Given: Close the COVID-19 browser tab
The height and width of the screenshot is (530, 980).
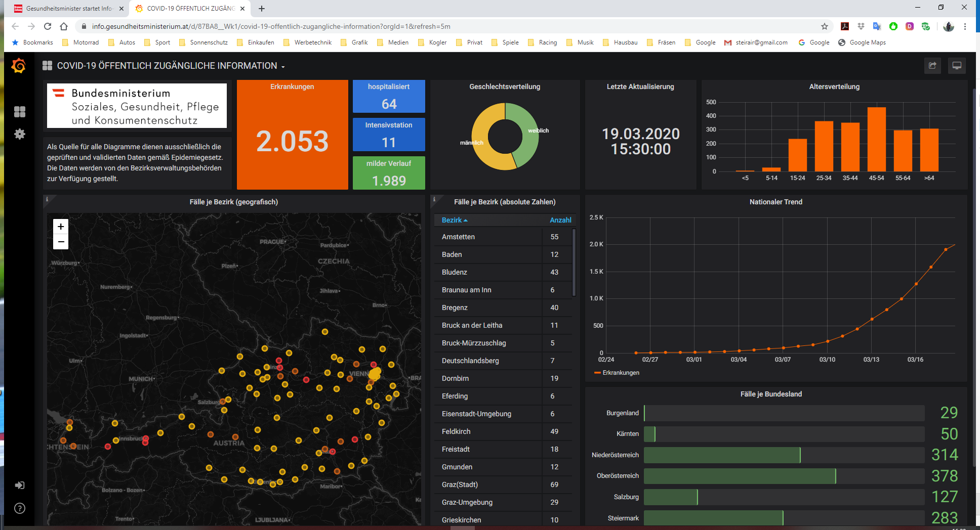Looking at the screenshot, I should coord(242,9).
